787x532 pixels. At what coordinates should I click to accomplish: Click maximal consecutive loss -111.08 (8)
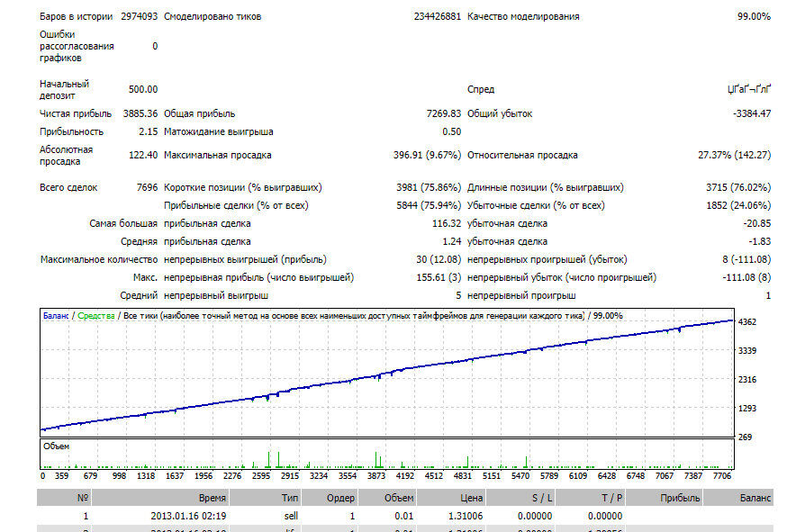point(746,278)
